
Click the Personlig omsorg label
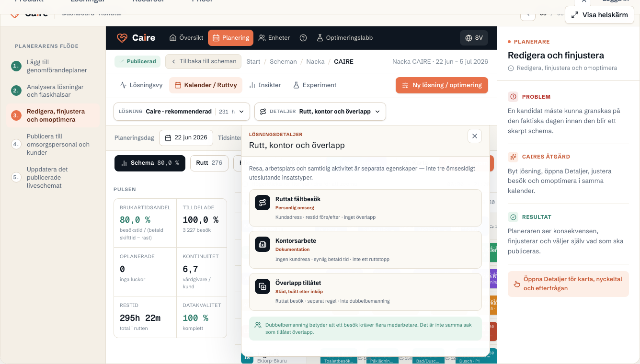pos(295,208)
